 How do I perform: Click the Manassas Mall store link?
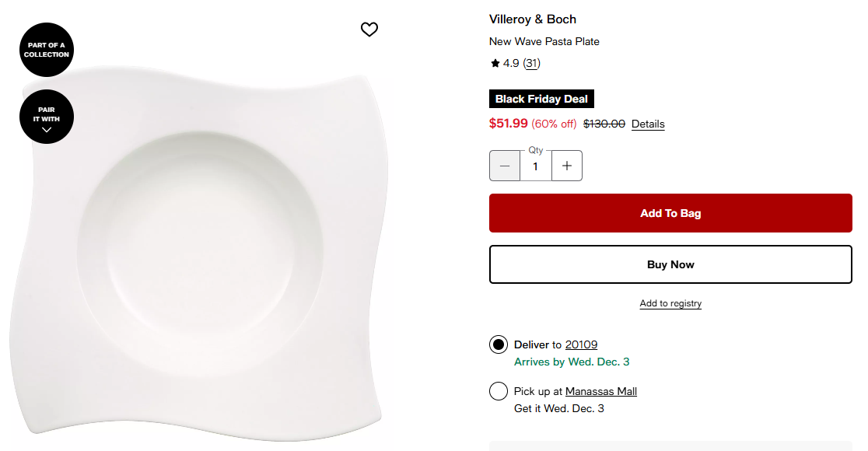tap(600, 391)
